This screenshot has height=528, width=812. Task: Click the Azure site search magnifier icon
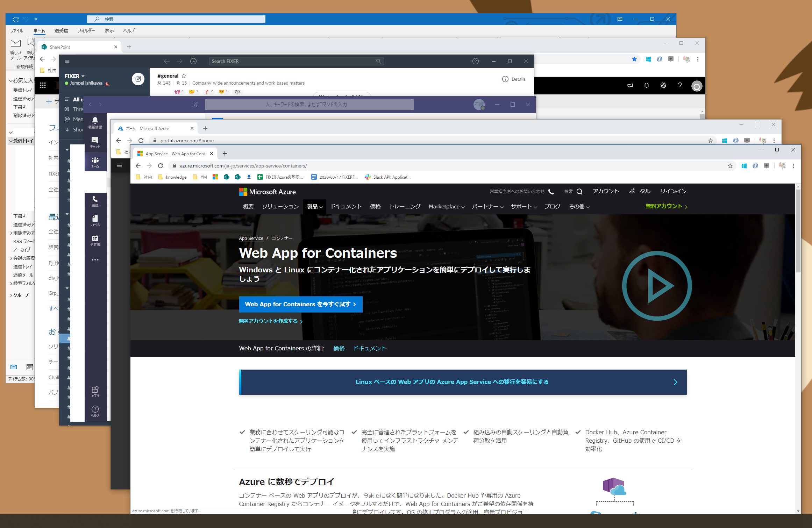579,192
